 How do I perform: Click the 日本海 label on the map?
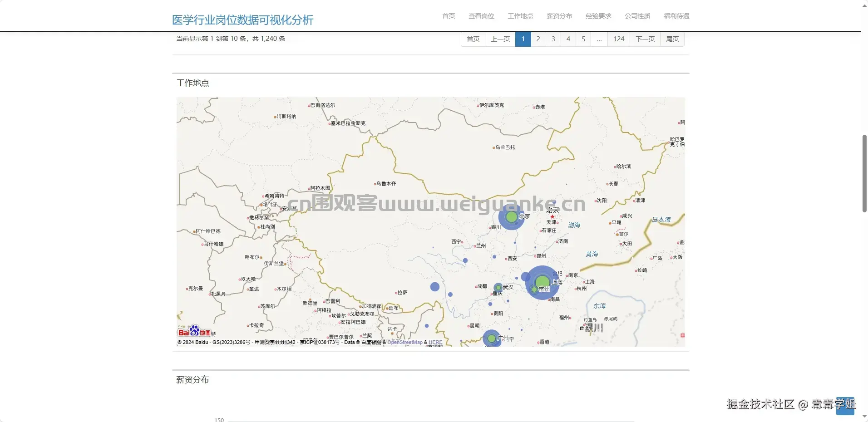point(661,220)
